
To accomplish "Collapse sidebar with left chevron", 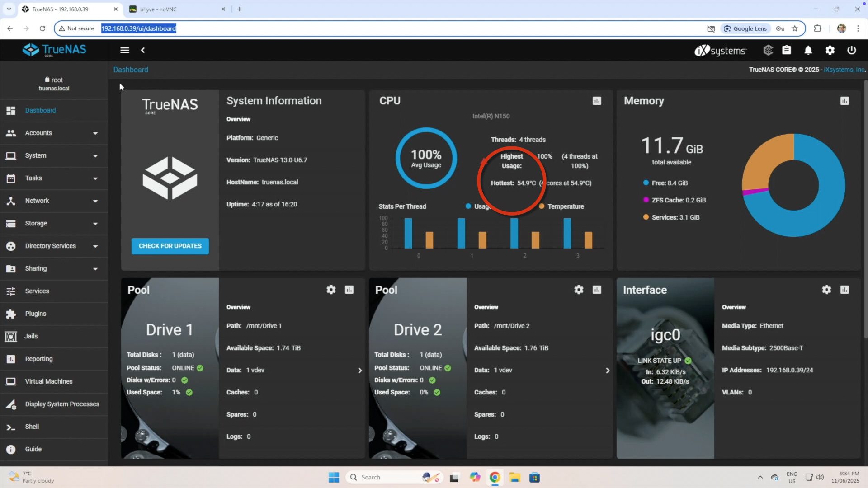I will 143,50.
